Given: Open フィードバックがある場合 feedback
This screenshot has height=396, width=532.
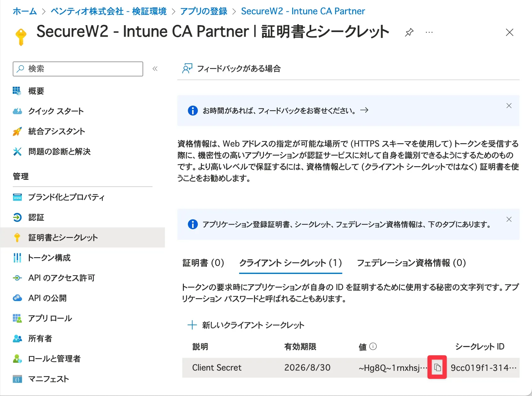Looking at the screenshot, I should click(x=232, y=69).
